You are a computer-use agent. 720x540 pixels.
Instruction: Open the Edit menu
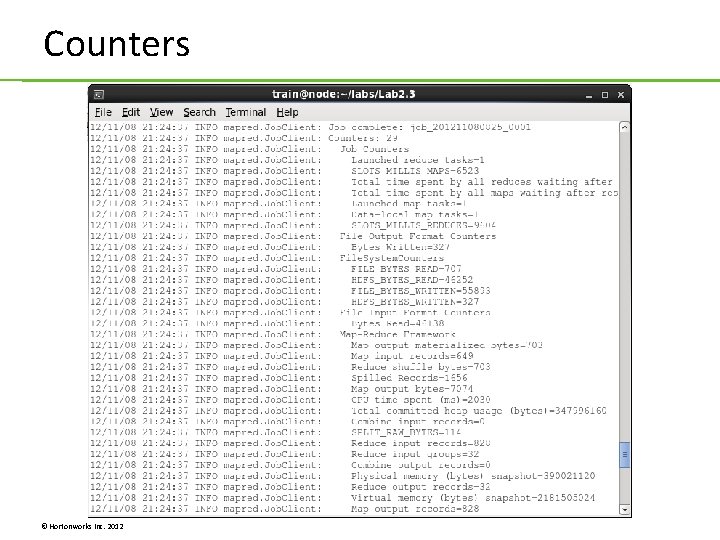coord(130,112)
